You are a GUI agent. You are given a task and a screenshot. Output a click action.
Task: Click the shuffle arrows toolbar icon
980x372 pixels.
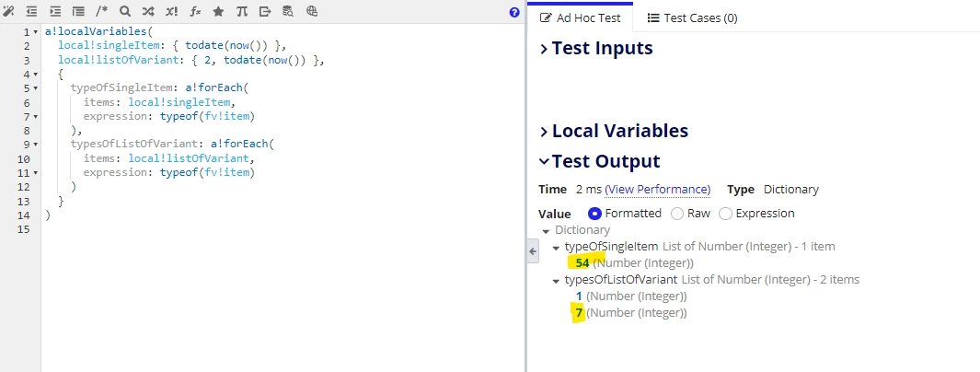(x=148, y=11)
